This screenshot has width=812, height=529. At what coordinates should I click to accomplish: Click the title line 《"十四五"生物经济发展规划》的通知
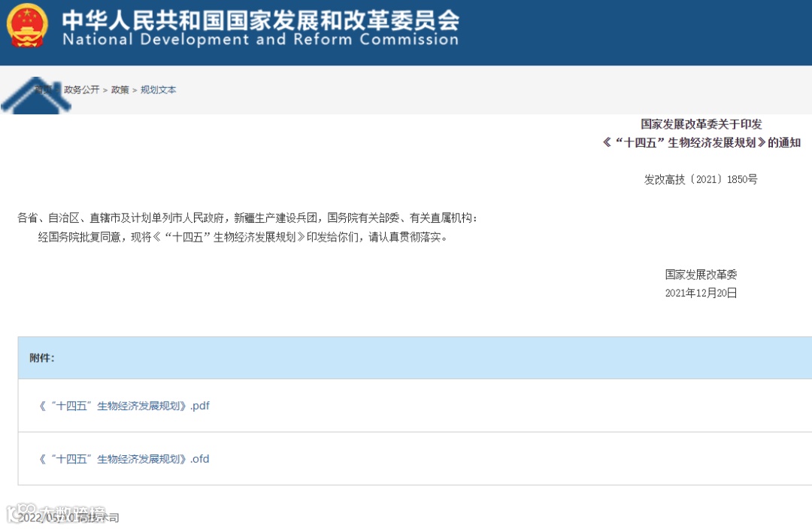[701, 142]
